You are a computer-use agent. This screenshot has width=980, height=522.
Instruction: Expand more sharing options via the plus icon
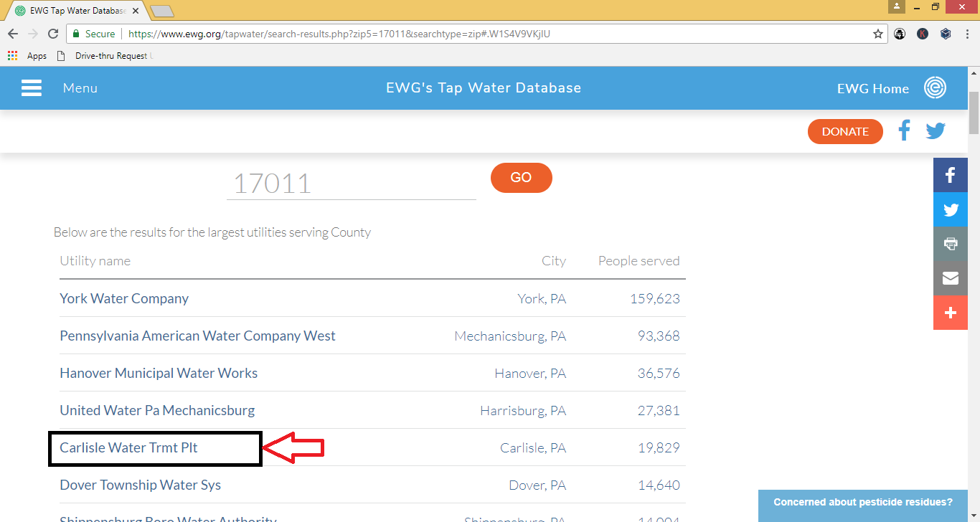coord(951,313)
